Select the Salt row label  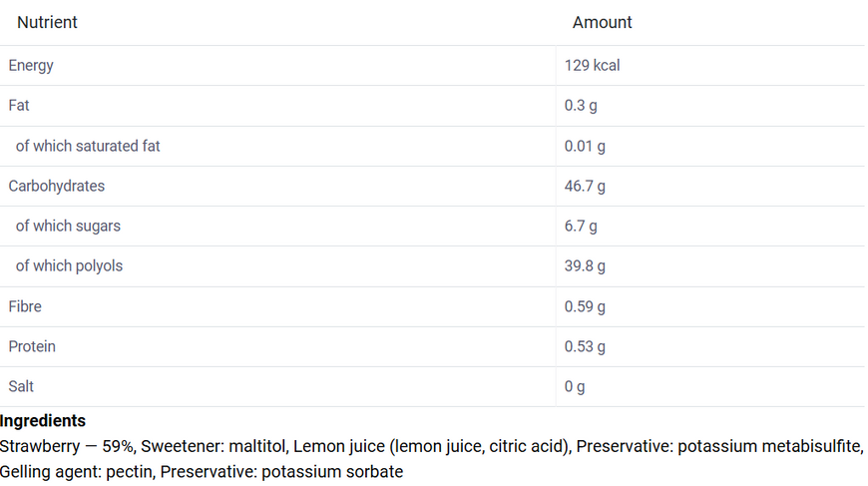pyautogui.click(x=21, y=386)
